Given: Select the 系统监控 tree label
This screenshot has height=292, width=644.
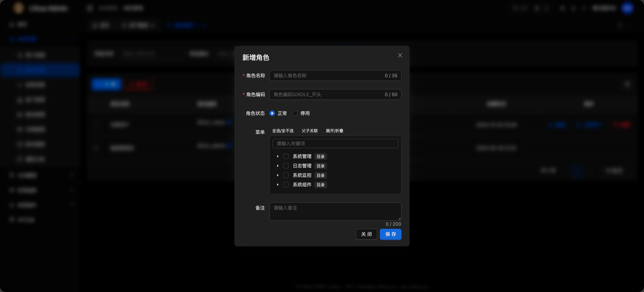Looking at the screenshot, I should point(302,175).
